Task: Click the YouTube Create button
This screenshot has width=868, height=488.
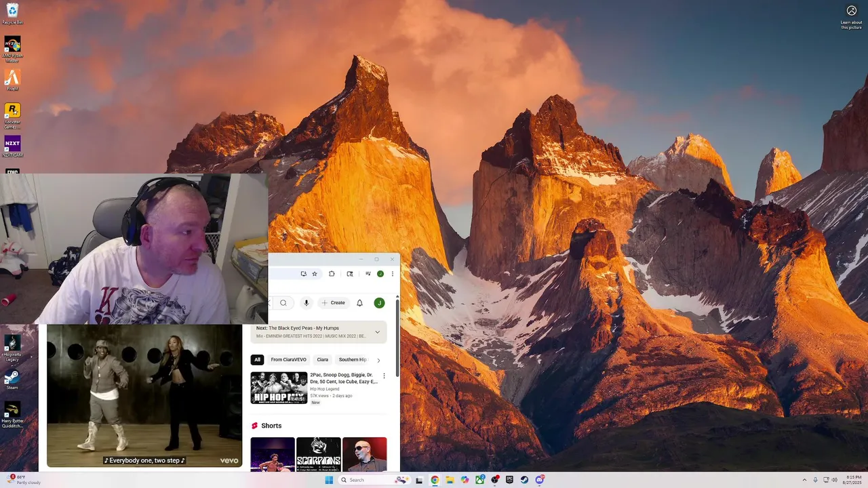Action: [334, 303]
